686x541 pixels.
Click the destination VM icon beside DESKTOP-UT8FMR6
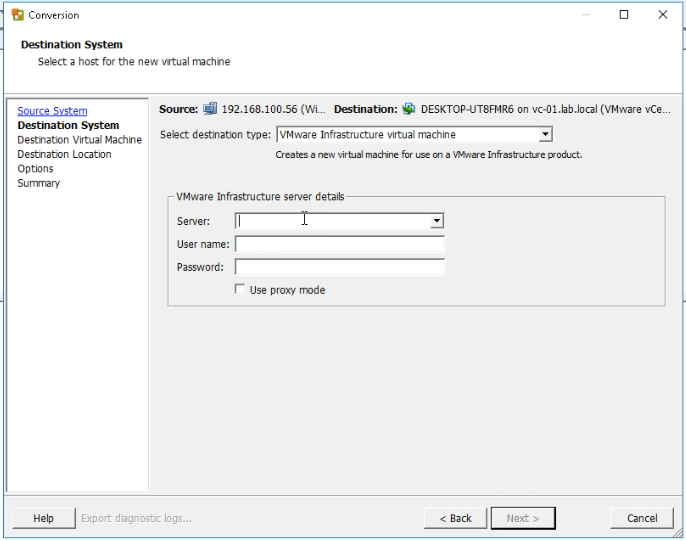[x=409, y=108]
